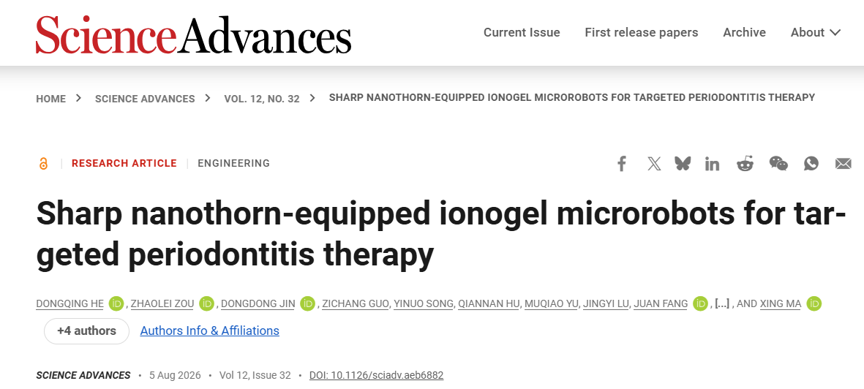Viewport: 864px width, 389px height.
Task: Share article on Reddit
Action: pos(745,164)
